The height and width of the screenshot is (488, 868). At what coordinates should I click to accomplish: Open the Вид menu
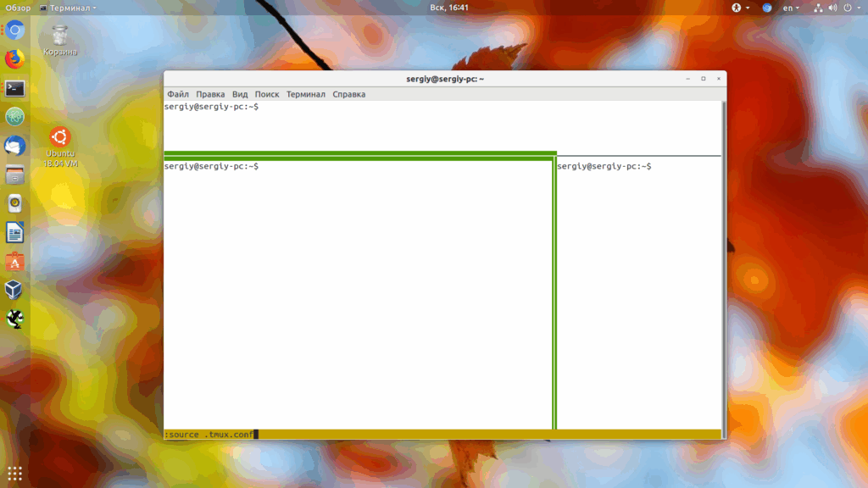[240, 94]
